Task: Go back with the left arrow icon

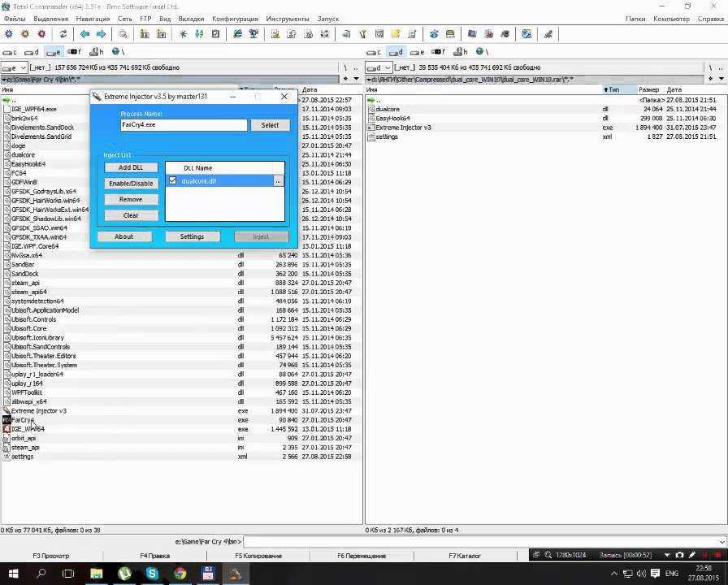Action: (85, 34)
